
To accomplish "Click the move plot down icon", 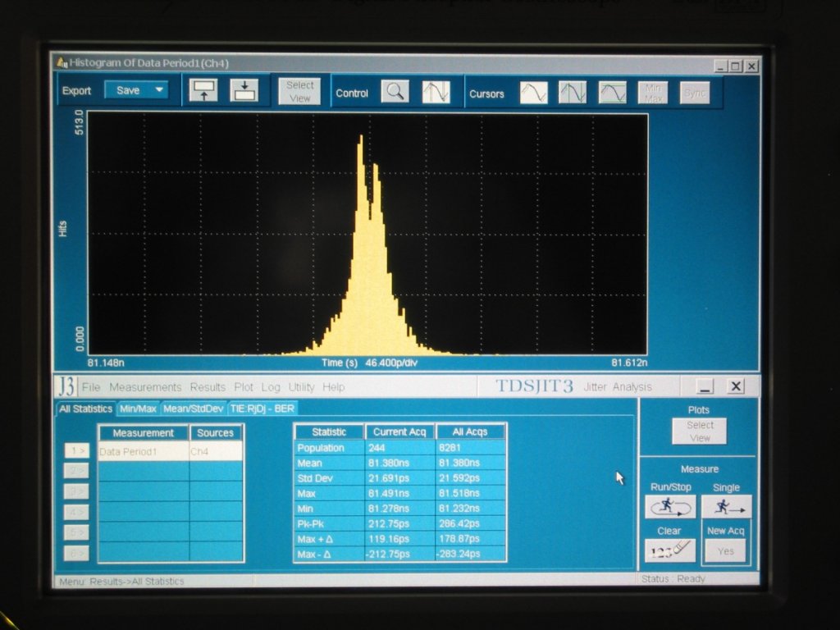I will coord(244,90).
